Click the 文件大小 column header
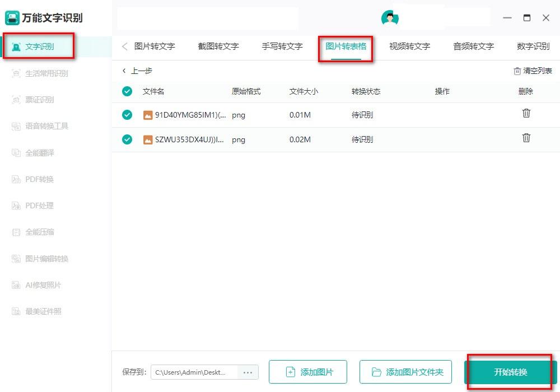The width and height of the screenshot is (560, 392). pyautogui.click(x=304, y=91)
